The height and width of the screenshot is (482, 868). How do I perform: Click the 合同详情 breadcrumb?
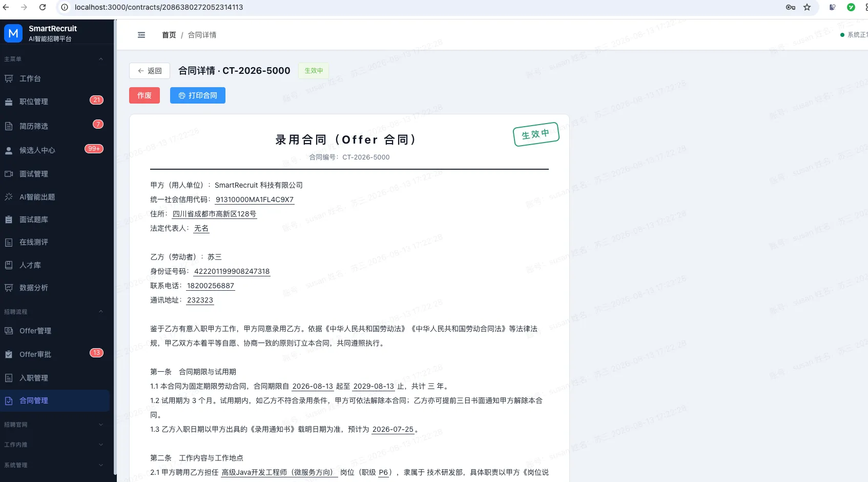click(202, 35)
